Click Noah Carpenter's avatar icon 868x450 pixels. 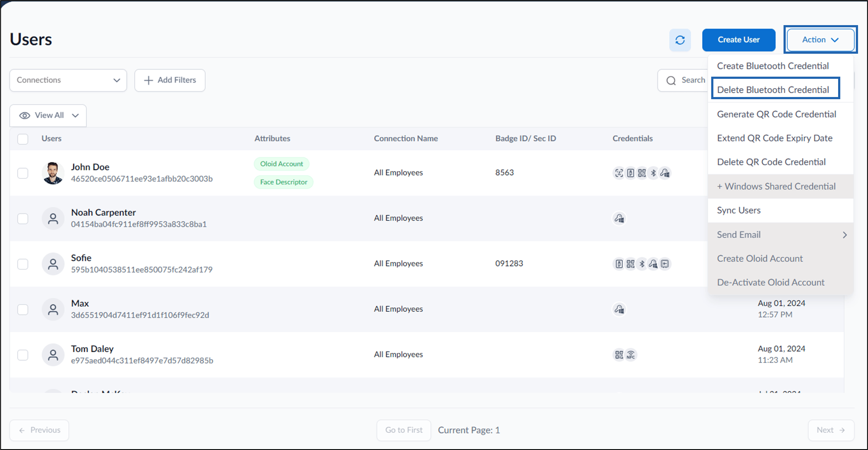[53, 218]
